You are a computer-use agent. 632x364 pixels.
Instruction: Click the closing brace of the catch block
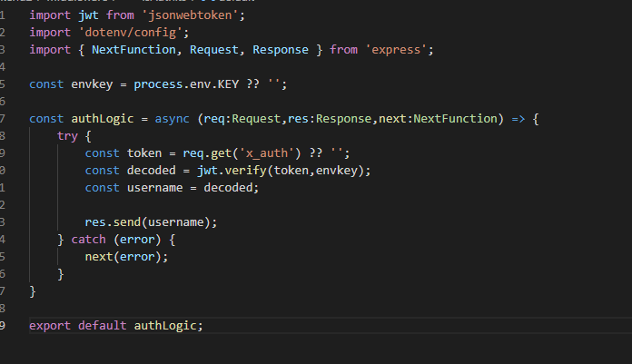[61, 274]
